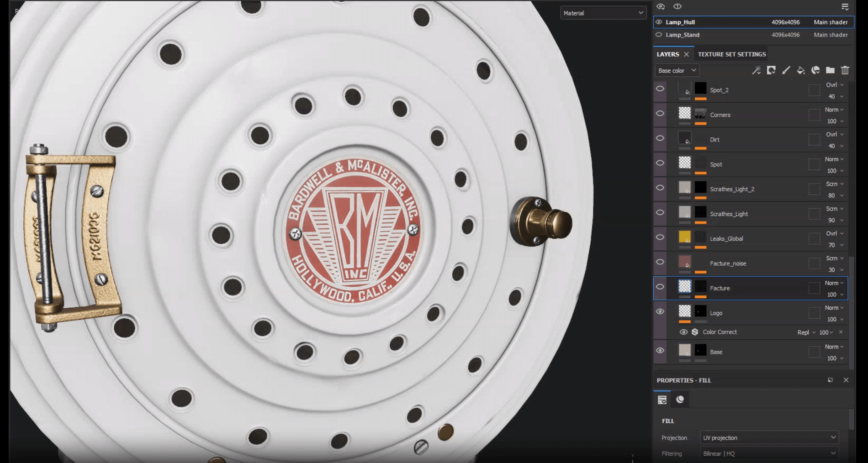Open the Material viewport mode dropdown
The height and width of the screenshot is (463, 868).
click(603, 13)
